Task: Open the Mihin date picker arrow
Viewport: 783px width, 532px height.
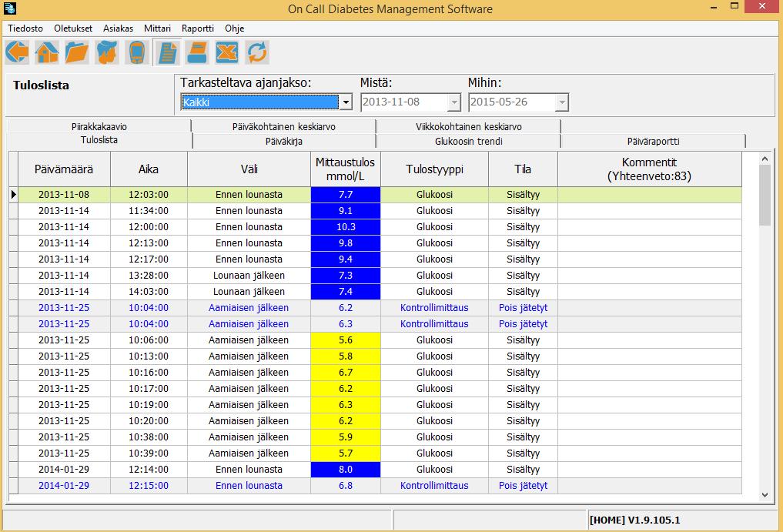Action: tap(562, 102)
